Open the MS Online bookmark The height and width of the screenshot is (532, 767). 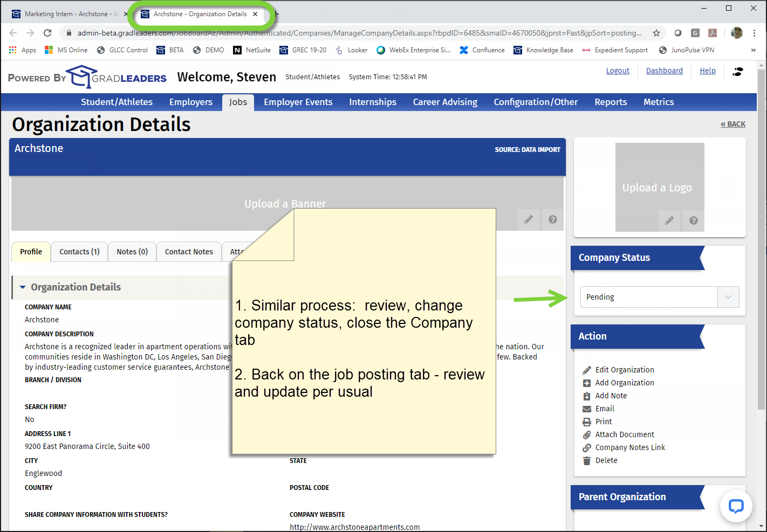66,50
